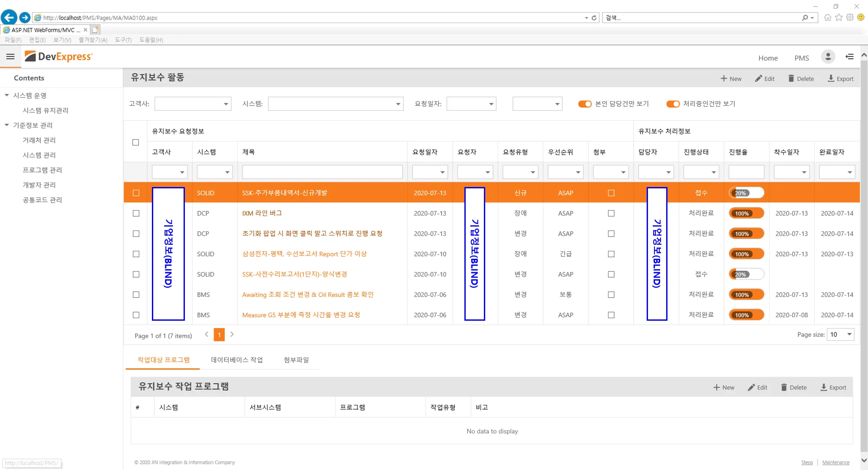Open the Page size dropdown

849,334
